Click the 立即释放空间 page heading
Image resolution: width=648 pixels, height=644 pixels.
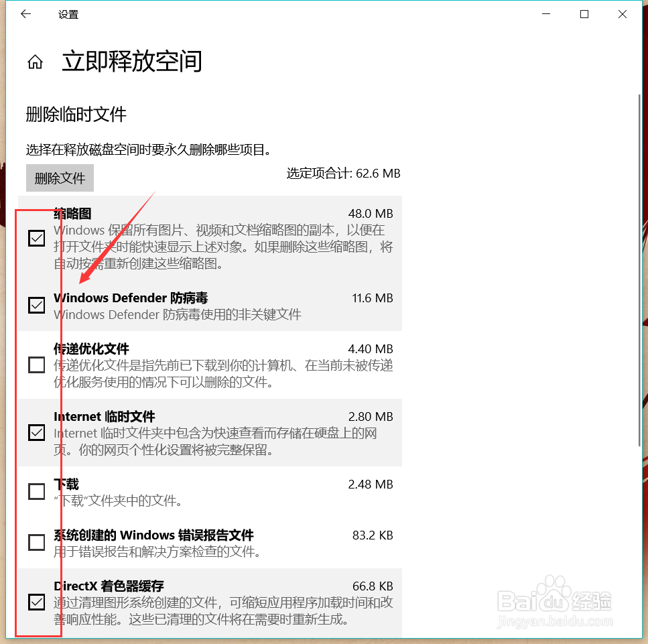click(131, 61)
